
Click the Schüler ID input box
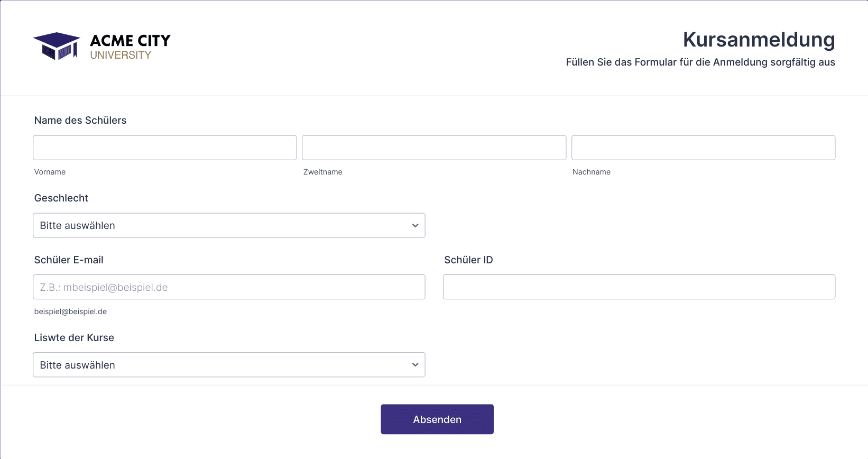click(x=639, y=287)
